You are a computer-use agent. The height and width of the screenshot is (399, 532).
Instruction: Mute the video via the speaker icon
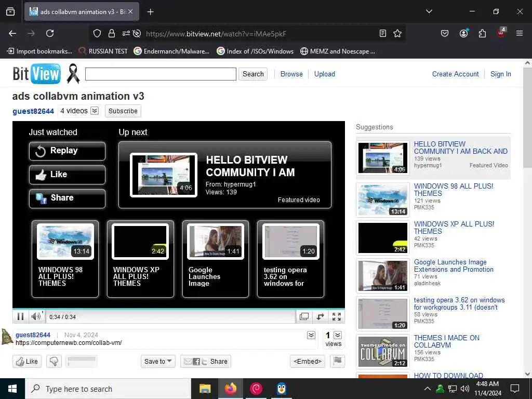[x=36, y=316]
